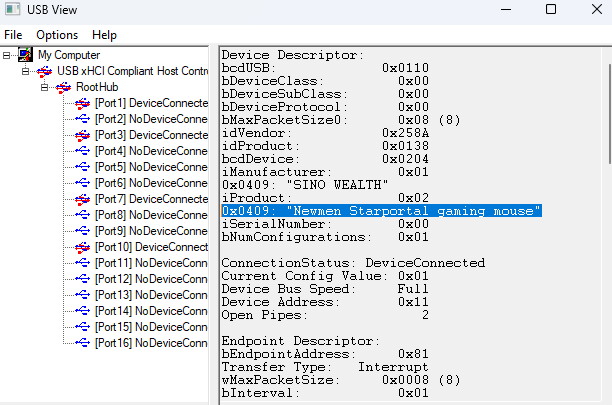Select the [Port12] NoDeviceConnected entry
Viewport: 612px width, 405px height.
(151, 279)
